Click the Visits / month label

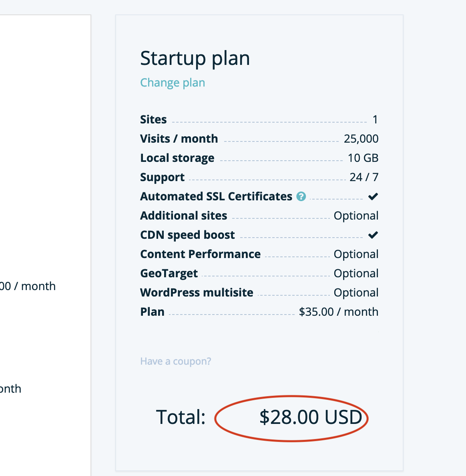click(179, 139)
